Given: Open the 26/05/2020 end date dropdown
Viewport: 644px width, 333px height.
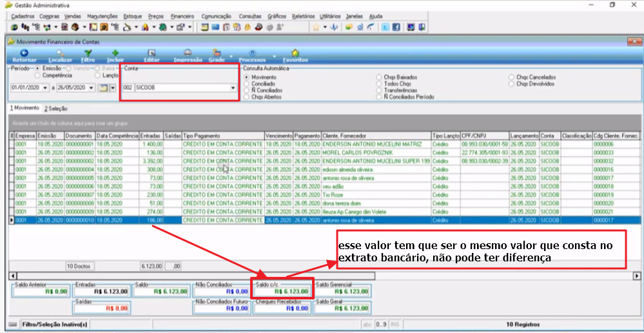Looking at the screenshot, I should tap(91, 88).
